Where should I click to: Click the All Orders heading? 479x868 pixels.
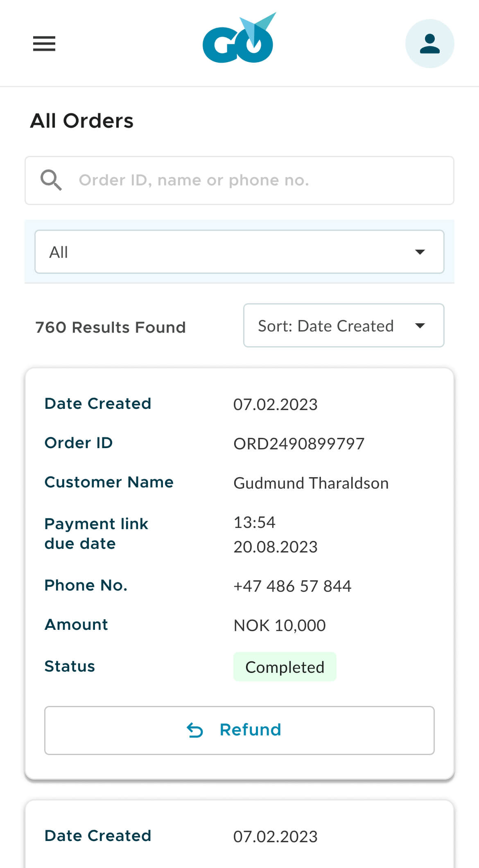click(82, 121)
